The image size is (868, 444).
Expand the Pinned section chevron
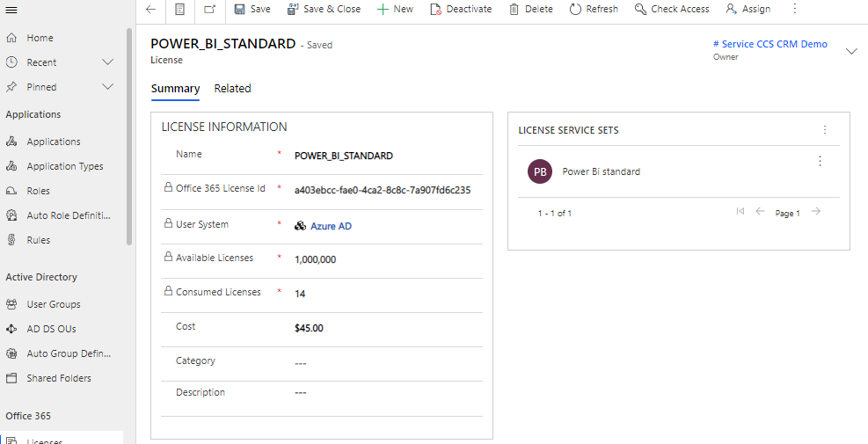click(108, 87)
